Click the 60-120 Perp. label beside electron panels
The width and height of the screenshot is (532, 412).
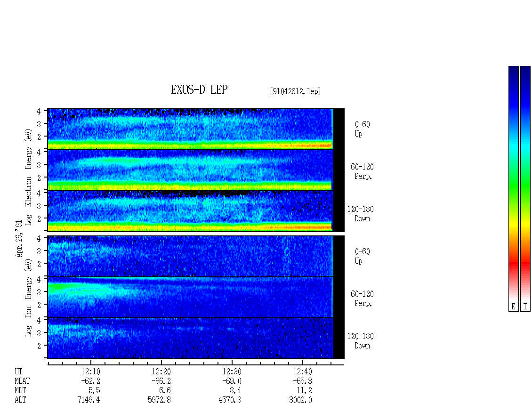click(x=362, y=171)
